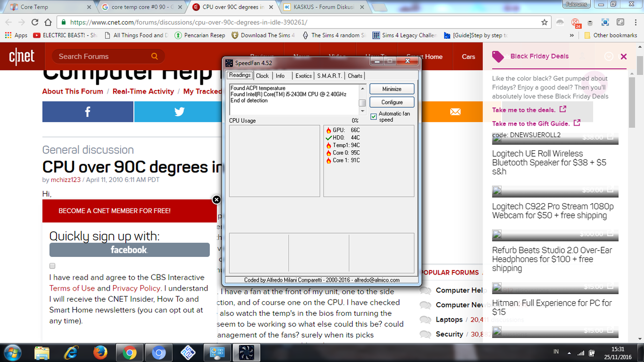The height and width of the screenshot is (362, 644).
Task: Click Take me to the deals link
Action: [529, 110]
